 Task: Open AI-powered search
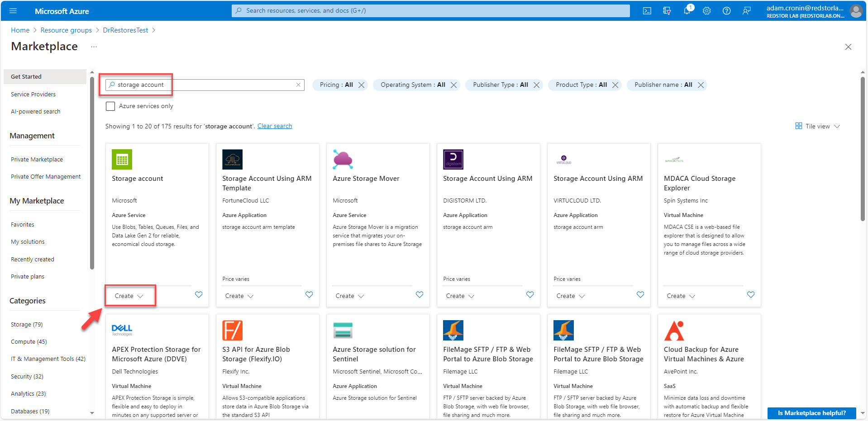(x=36, y=112)
